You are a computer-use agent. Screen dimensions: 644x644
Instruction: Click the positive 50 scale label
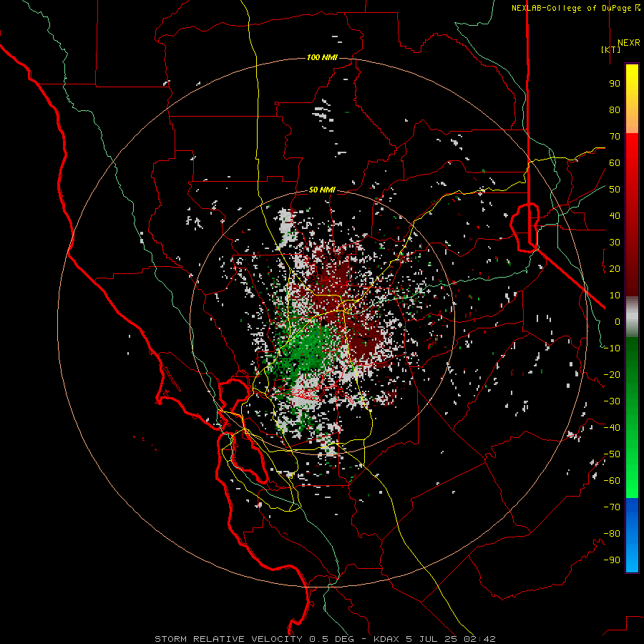pyautogui.click(x=615, y=190)
